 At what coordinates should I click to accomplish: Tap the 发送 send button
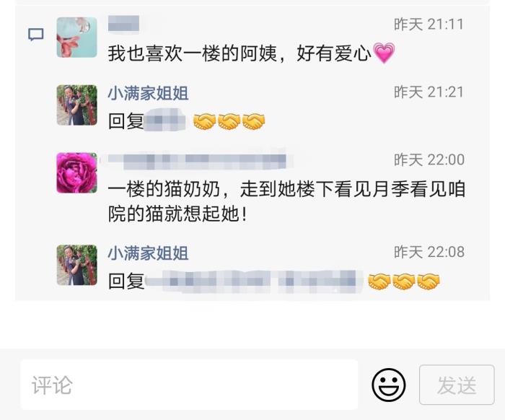click(x=457, y=385)
